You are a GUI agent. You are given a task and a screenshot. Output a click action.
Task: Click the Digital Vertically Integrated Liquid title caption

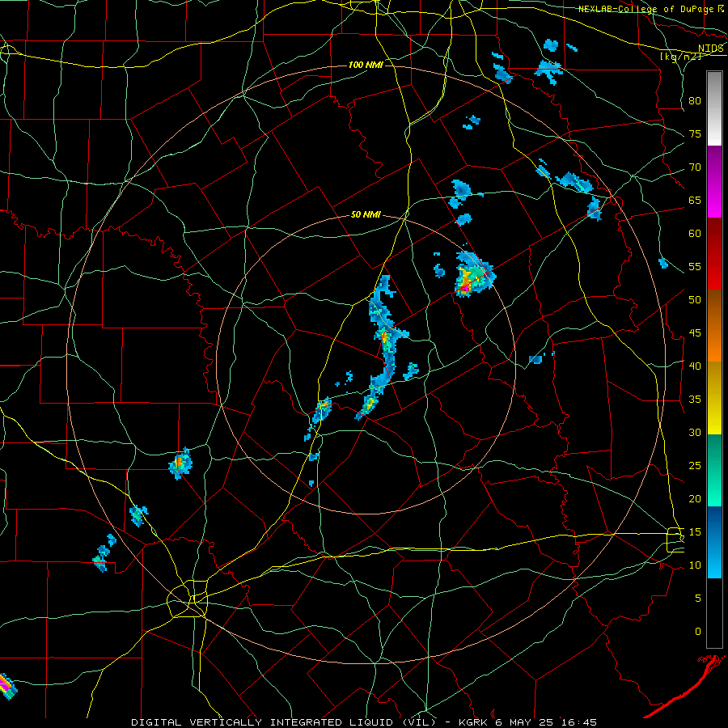[x=283, y=722]
